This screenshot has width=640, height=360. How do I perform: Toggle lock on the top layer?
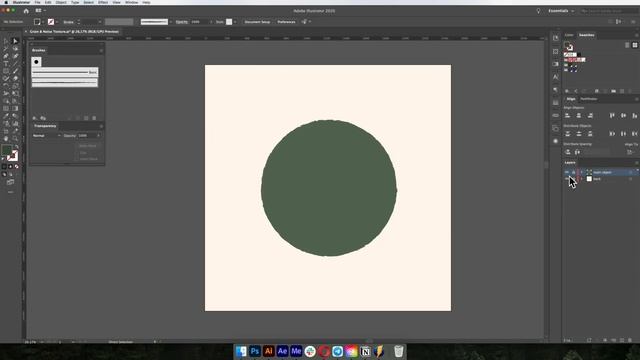coord(573,172)
